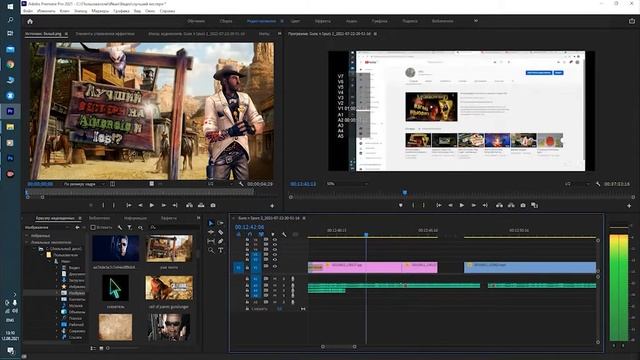Open timeline display settings wrench
The height and width of the screenshot is (360, 640).
tap(284, 235)
